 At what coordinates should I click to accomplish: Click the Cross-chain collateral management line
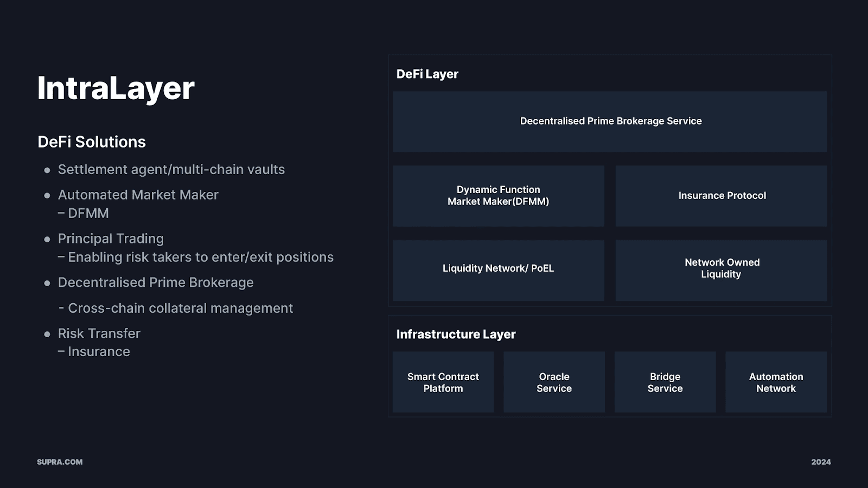point(180,309)
